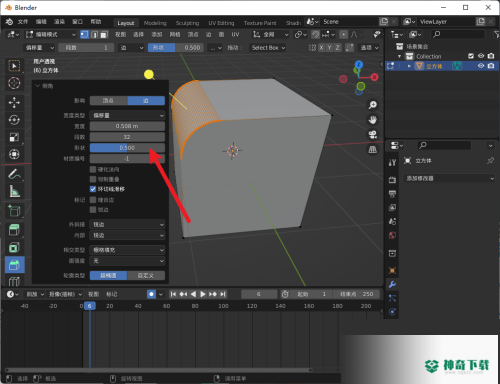Open the World properties tab
Image resolution: width=500 pixels, height=384 pixels.
[x=392, y=235]
